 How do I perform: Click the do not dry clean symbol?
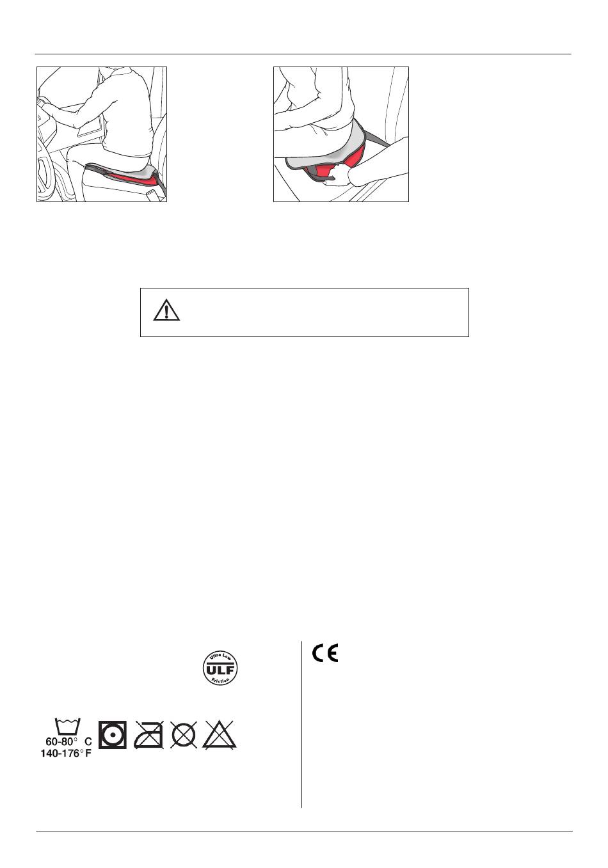184,734
